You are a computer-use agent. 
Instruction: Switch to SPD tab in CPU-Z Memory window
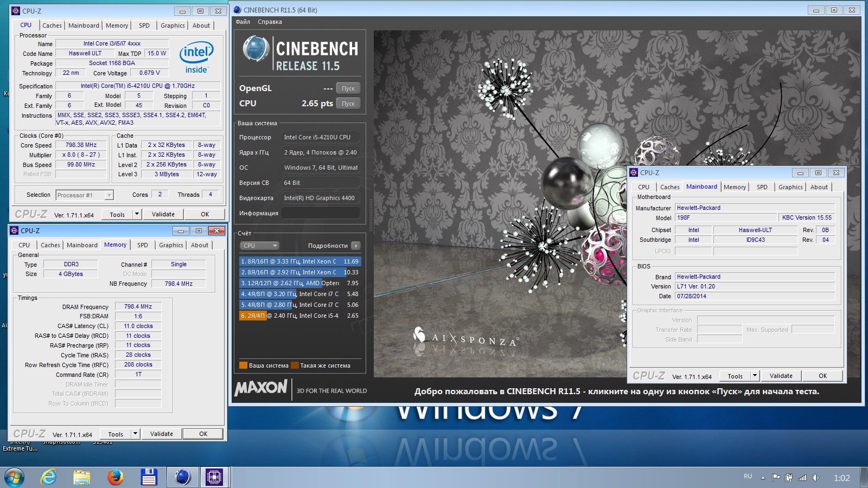[143, 245]
